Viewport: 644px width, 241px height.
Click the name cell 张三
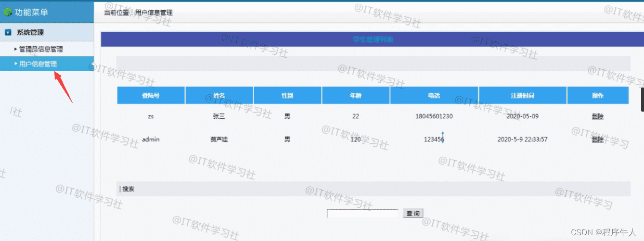tap(219, 116)
